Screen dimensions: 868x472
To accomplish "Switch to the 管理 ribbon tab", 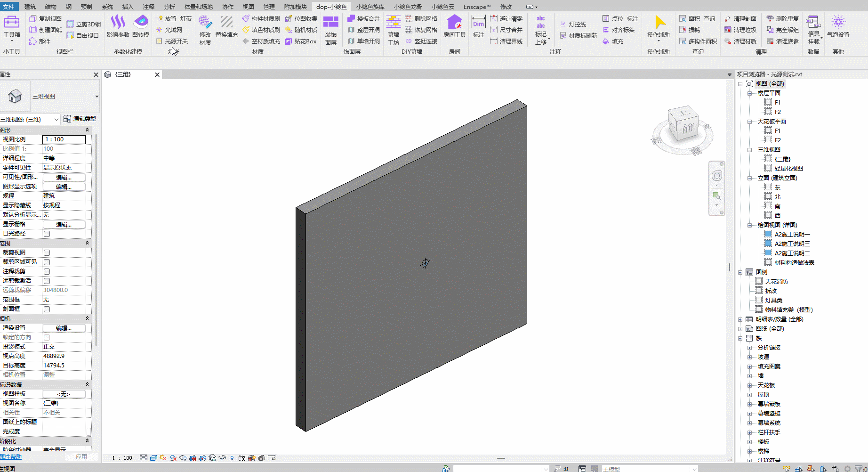I will (x=269, y=7).
